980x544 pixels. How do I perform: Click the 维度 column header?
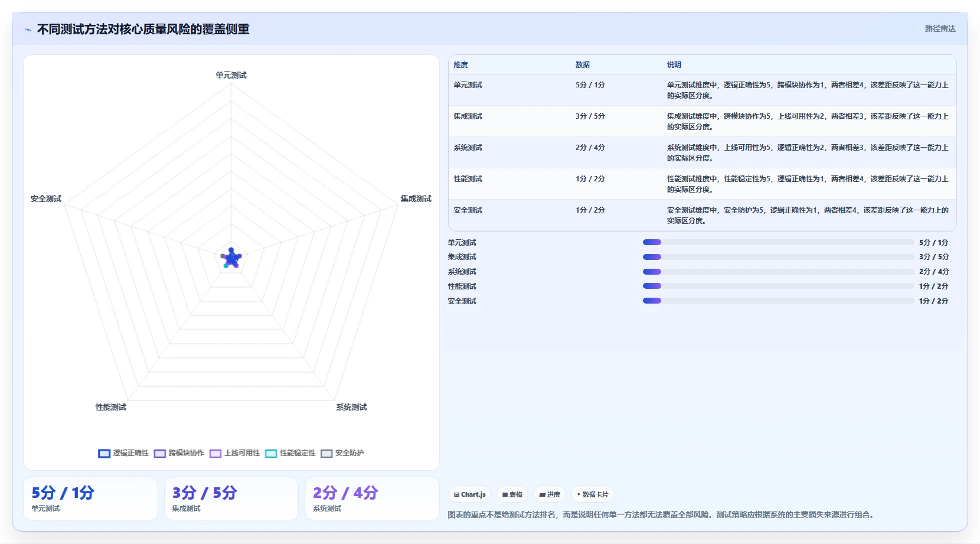[x=460, y=65]
